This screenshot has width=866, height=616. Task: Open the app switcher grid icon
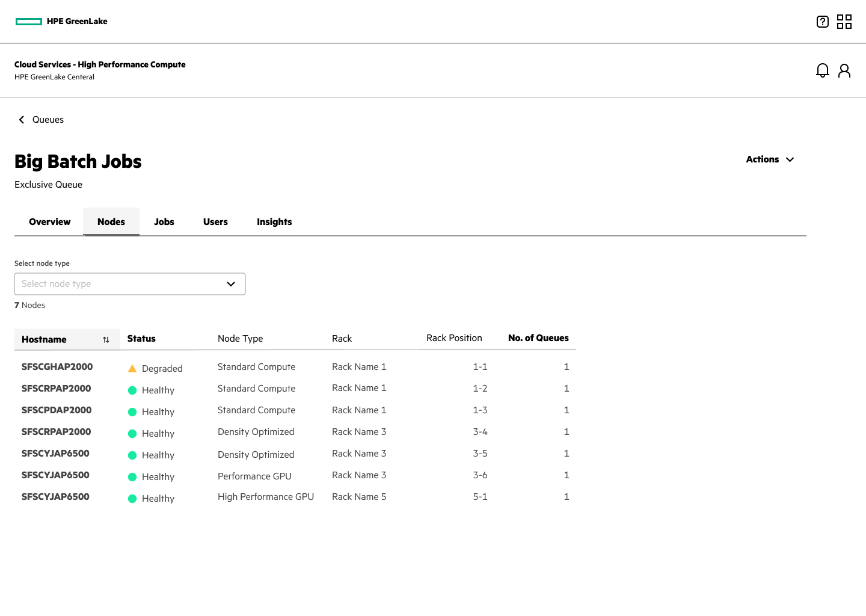[x=844, y=22]
